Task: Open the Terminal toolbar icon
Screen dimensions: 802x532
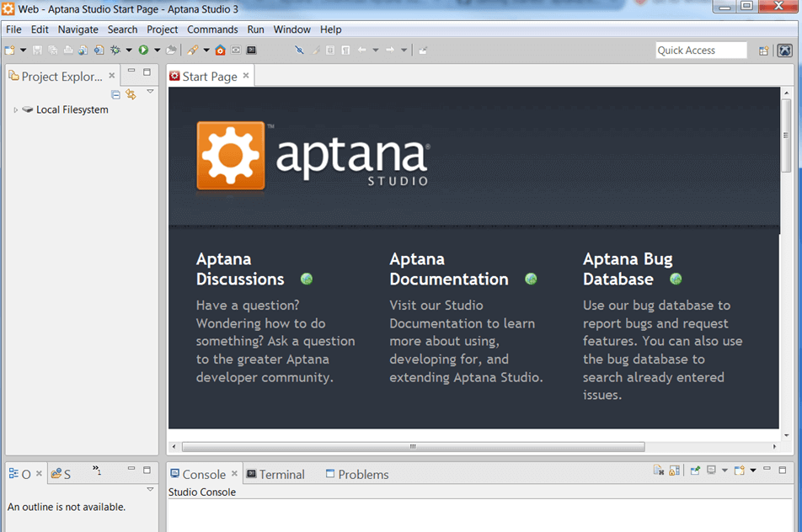Action: pos(251,51)
